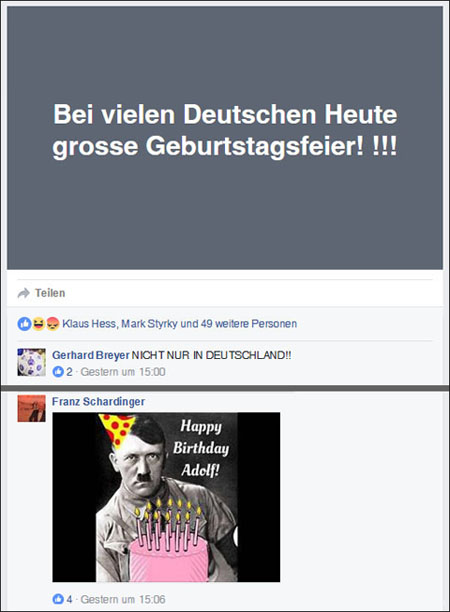Open the Happy Birthday image in the comment
The width and height of the screenshot is (450, 612).
166,497
